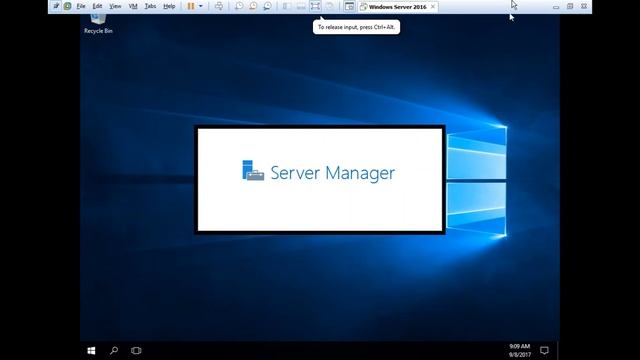Screen dimensions: 640x360
Task: Open the View menu
Action: coord(115,6)
